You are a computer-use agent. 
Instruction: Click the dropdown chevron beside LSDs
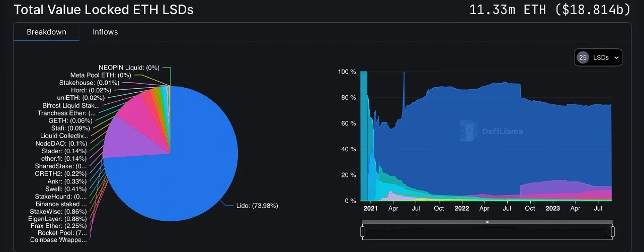pyautogui.click(x=616, y=58)
